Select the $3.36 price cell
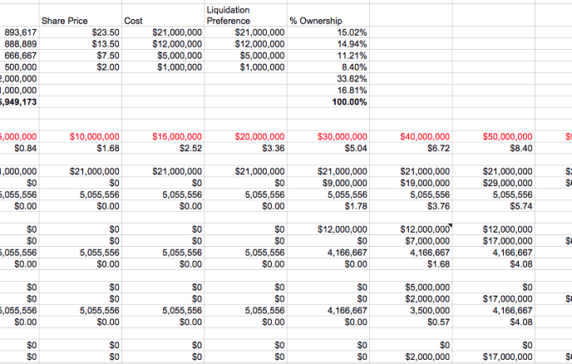The image size is (572, 364). pos(246,148)
